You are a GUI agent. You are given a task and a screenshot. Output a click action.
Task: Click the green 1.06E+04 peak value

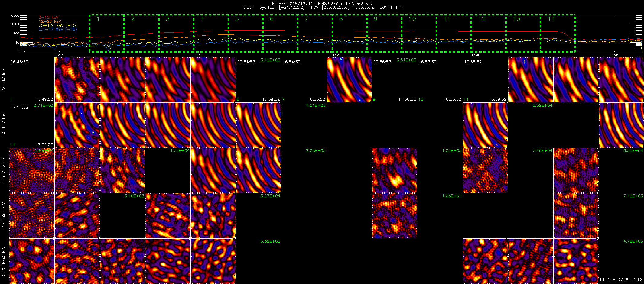point(452,196)
